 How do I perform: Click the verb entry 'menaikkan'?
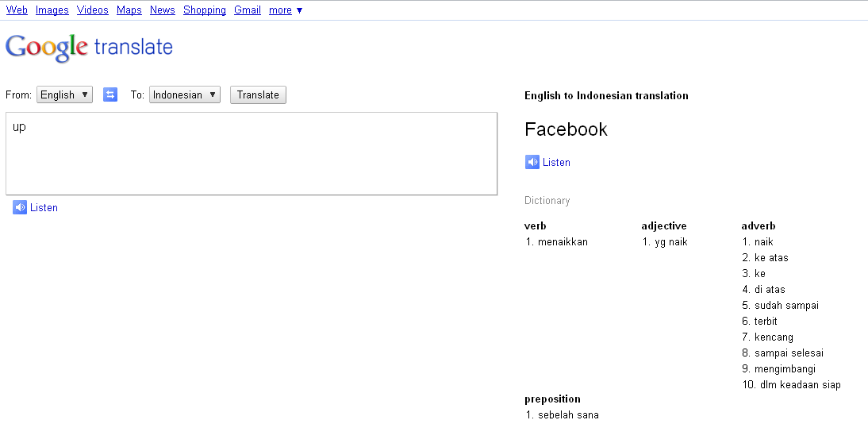click(563, 241)
